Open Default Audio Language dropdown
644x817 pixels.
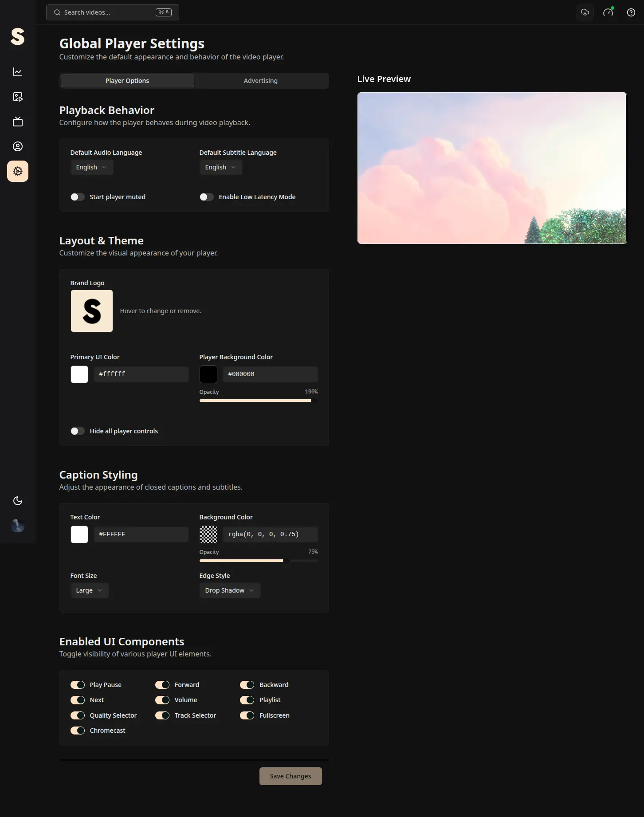(x=92, y=167)
